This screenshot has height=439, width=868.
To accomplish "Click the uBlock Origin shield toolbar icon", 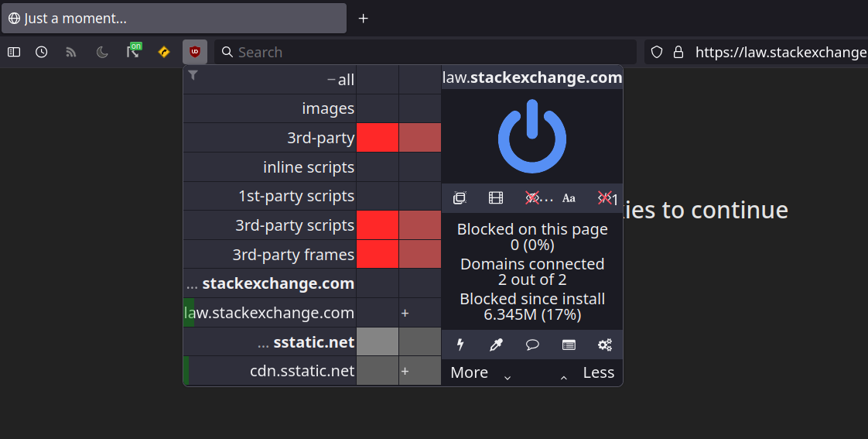I will (195, 52).
